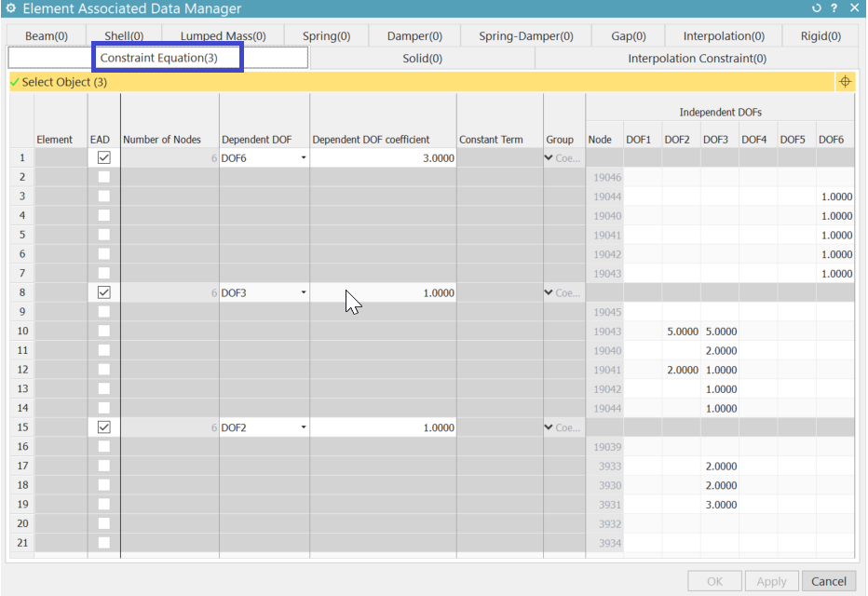Open the DOF3 dropdown in row 8
Viewport: 868px width, 596px height.
click(x=304, y=291)
